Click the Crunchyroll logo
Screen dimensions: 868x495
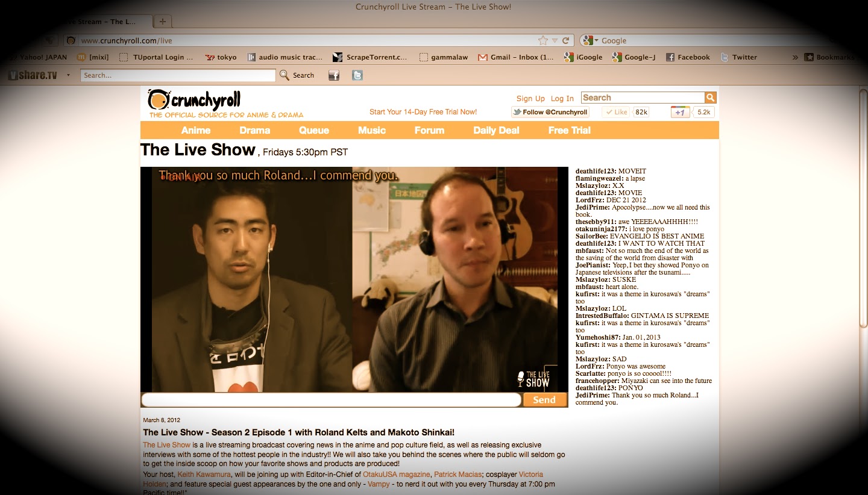[x=193, y=100]
